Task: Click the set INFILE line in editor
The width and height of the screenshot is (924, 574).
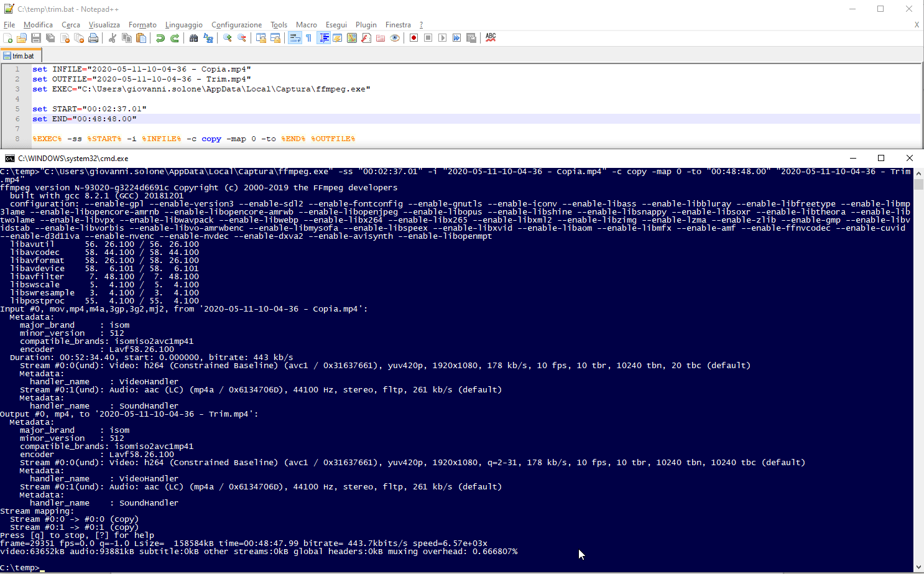Action: tap(142, 69)
